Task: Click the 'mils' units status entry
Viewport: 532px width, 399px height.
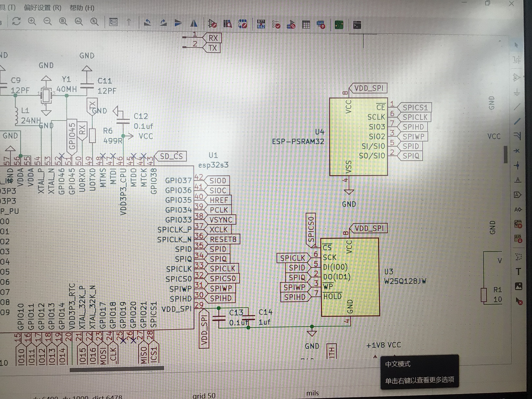Action: [312, 393]
